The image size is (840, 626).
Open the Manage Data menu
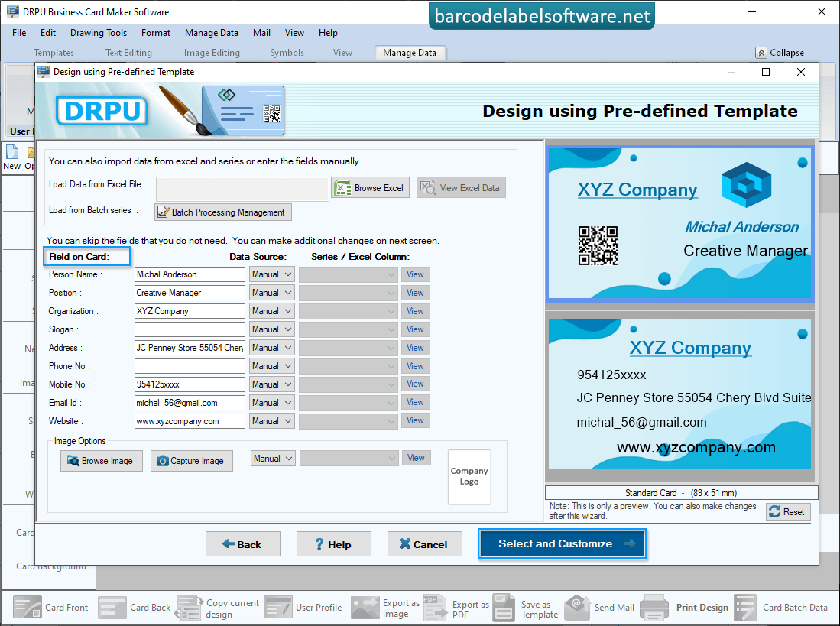212,33
